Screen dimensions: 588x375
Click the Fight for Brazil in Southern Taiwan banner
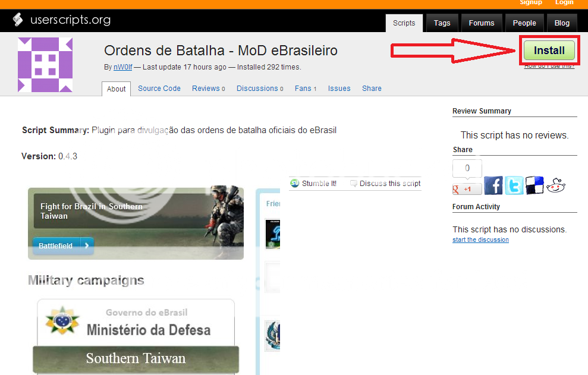(x=136, y=223)
